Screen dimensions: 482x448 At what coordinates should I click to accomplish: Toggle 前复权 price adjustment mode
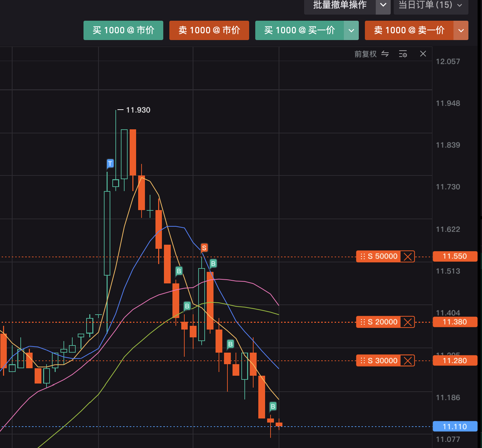point(366,54)
